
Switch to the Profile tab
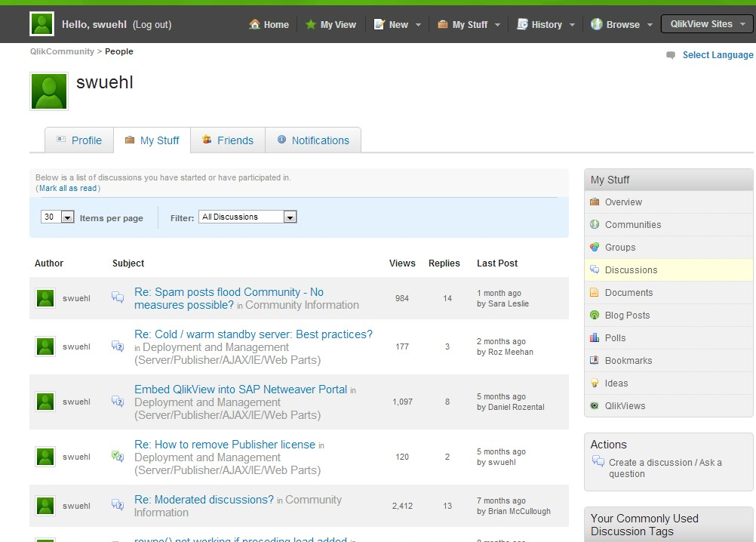79,140
